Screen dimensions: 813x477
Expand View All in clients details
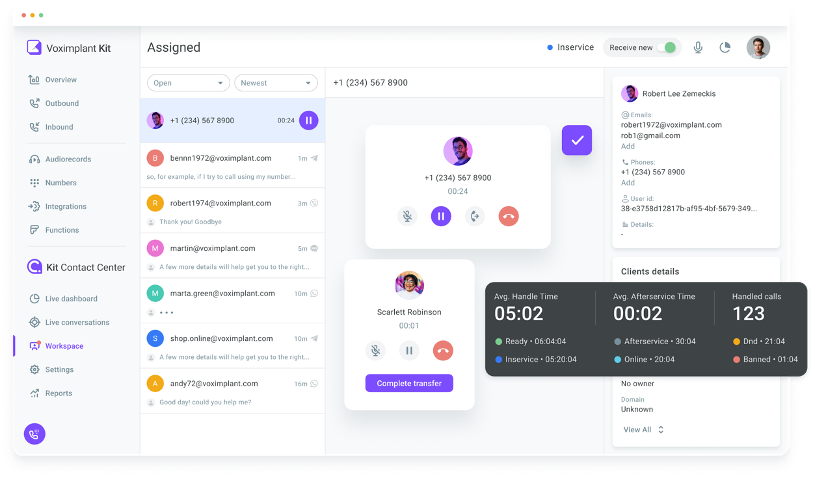click(x=643, y=430)
